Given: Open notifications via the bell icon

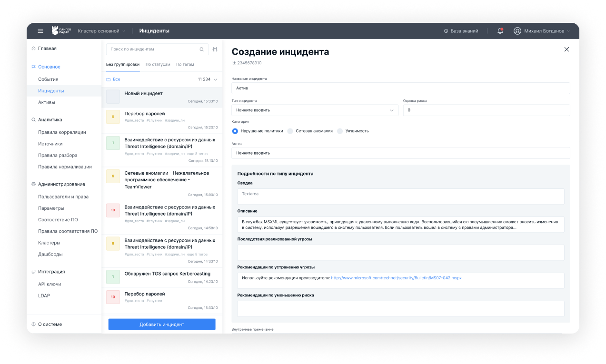Looking at the screenshot, I should [499, 30].
